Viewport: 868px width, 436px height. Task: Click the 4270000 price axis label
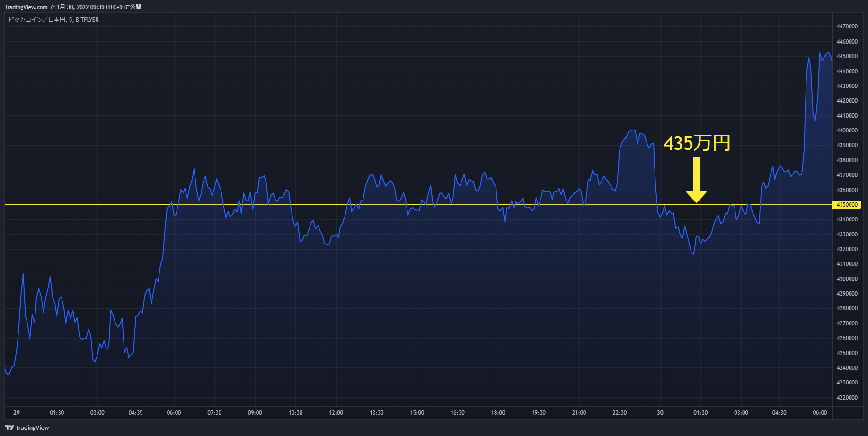point(847,323)
